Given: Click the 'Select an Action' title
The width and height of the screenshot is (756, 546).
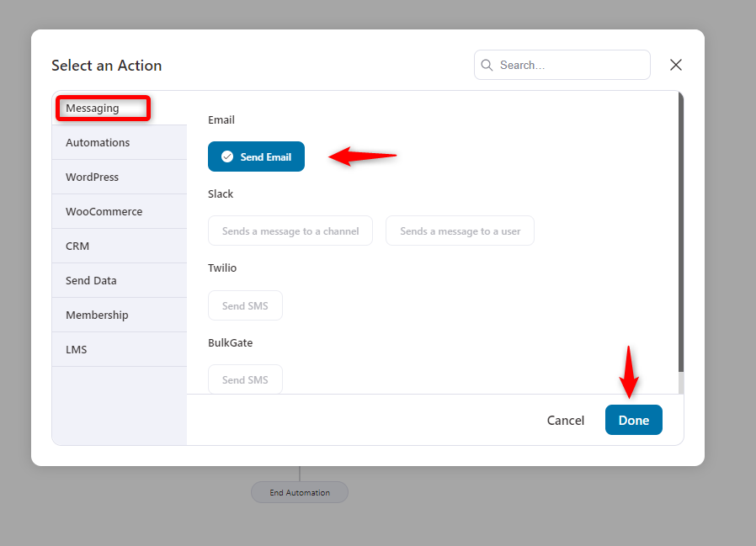Looking at the screenshot, I should (x=107, y=66).
